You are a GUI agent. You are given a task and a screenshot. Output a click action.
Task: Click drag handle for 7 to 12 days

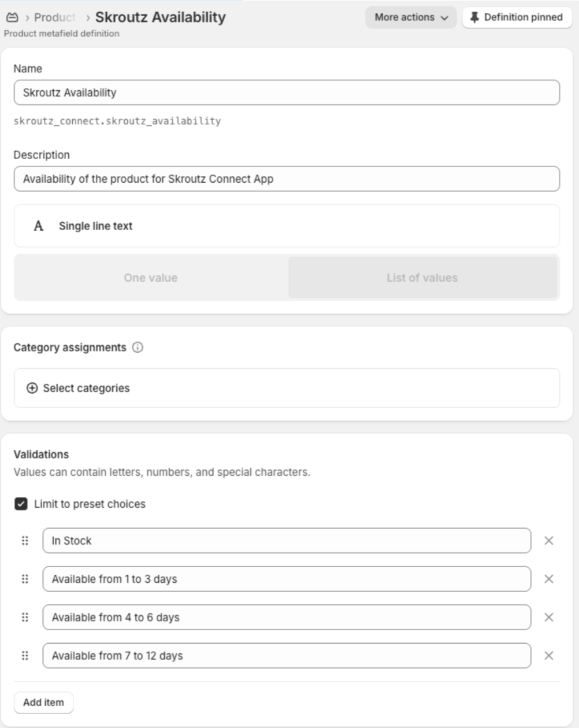(x=25, y=656)
